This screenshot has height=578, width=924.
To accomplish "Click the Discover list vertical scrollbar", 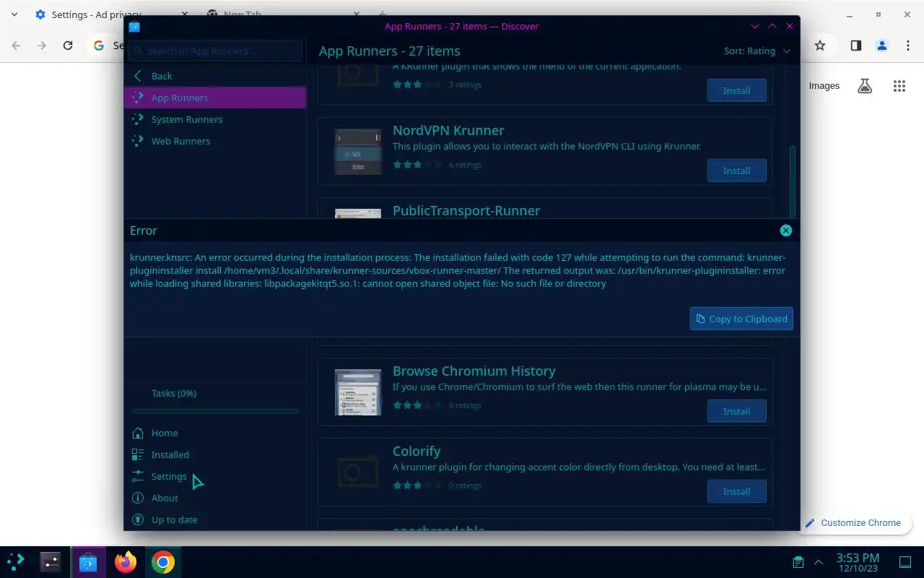I will [x=793, y=181].
